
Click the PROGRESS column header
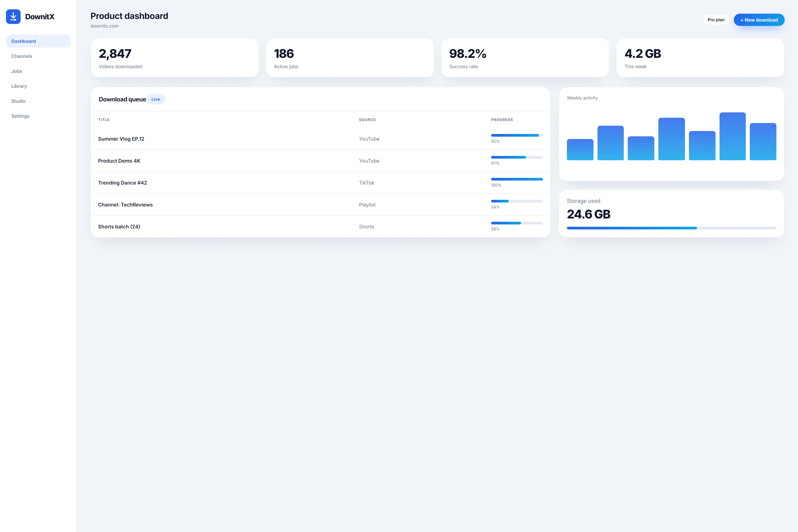click(502, 120)
